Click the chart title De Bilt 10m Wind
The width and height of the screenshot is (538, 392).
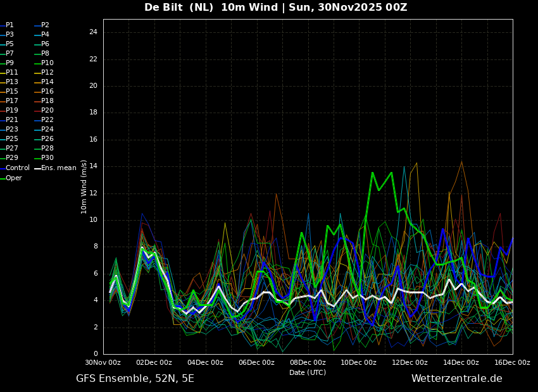(x=275, y=8)
